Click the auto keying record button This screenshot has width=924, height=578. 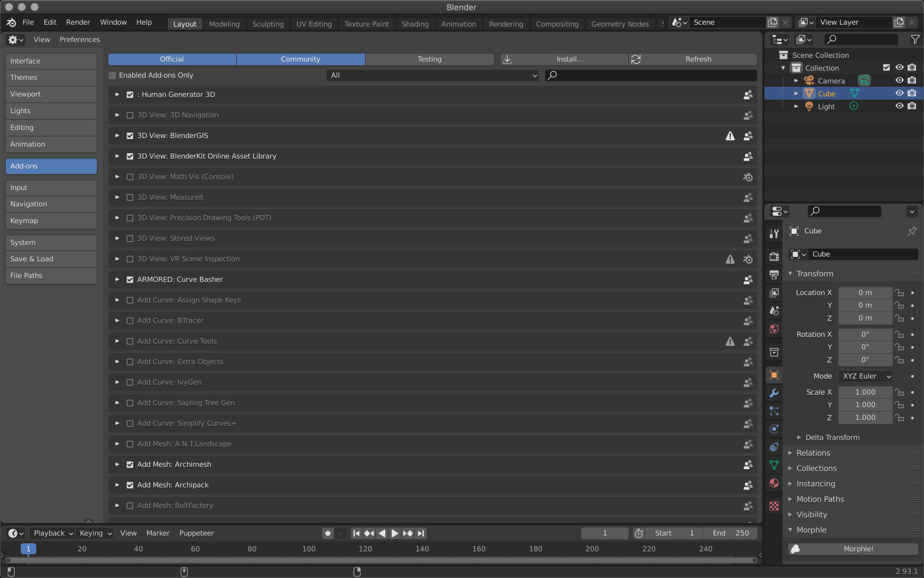point(328,533)
